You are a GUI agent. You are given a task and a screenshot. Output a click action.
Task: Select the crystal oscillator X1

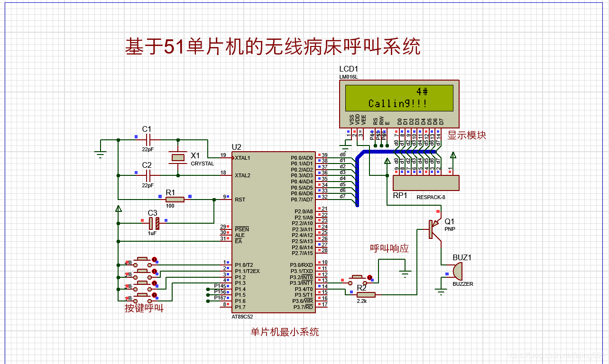[178, 157]
